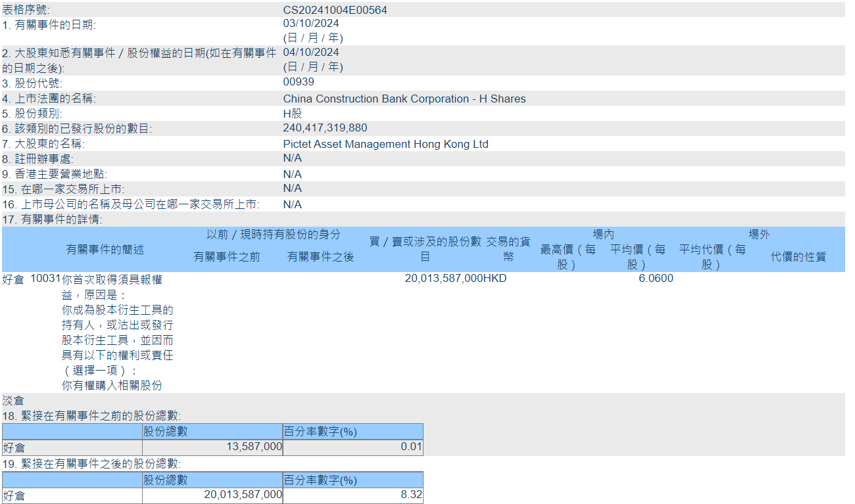The height and width of the screenshot is (504, 855).
Task: Select form serial number CS20241004E00564
Action: pyautogui.click(x=335, y=10)
